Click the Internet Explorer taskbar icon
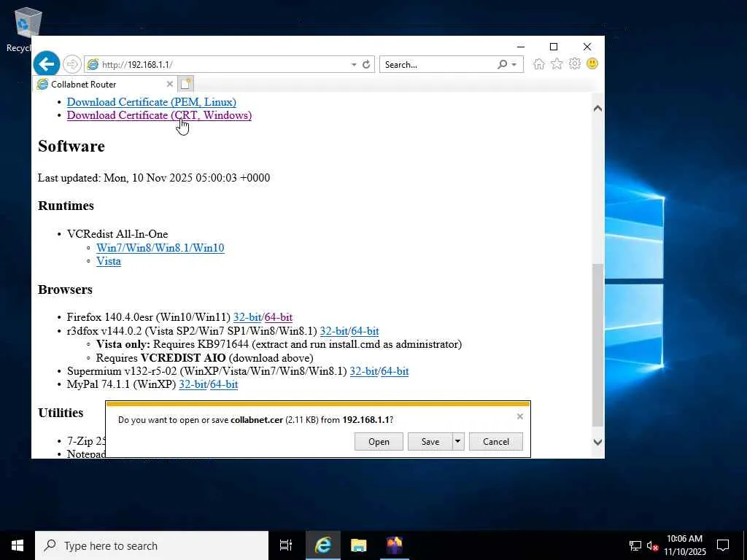The width and height of the screenshot is (747, 560). pyautogui.click(x=322, y=545)
